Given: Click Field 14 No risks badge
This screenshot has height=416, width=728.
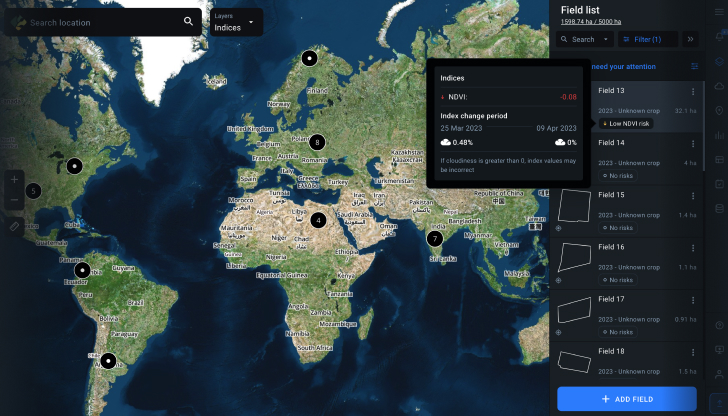Looking at the screenshot, I should (618, 176).
